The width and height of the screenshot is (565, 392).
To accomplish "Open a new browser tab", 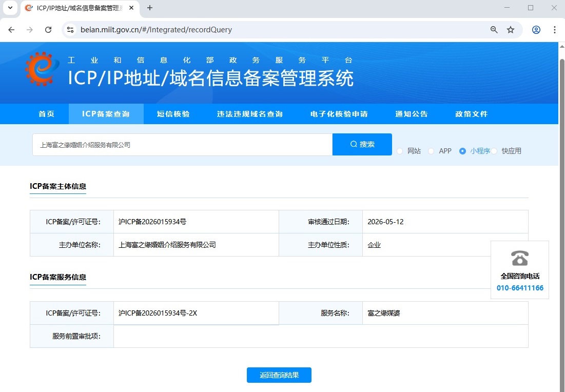I will tap(150, 8).
